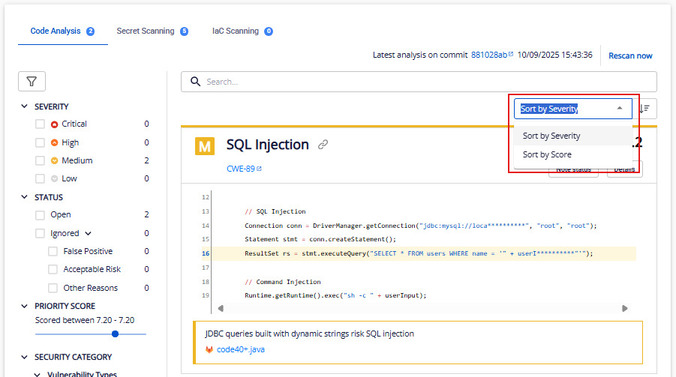Check the Low severity checkbox

(40, 178)
